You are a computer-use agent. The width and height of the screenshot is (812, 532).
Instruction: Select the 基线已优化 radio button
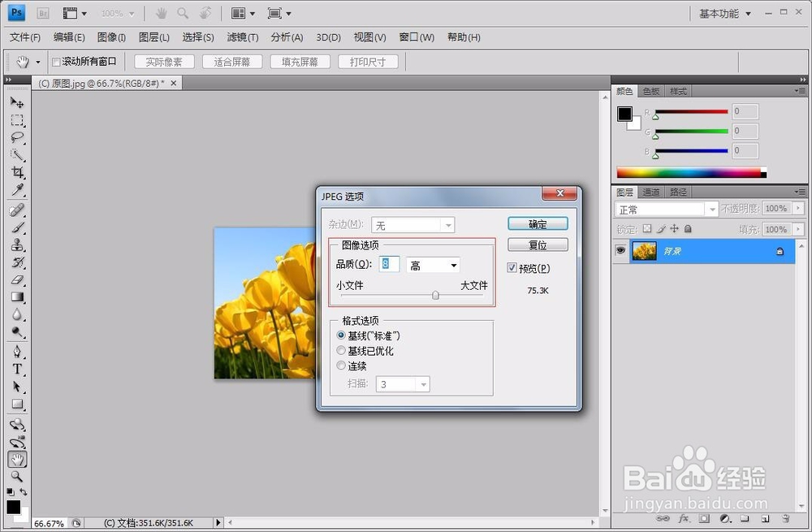click(342, 351)
